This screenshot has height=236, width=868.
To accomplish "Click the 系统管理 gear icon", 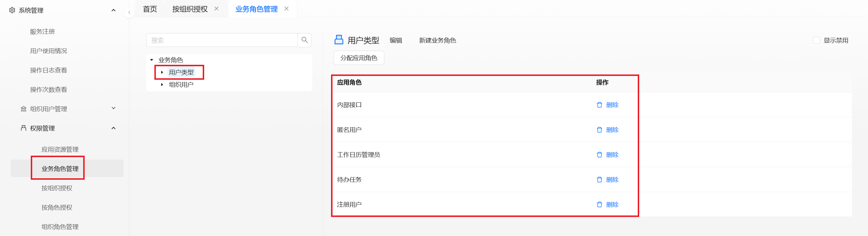I will pos(12,10).
